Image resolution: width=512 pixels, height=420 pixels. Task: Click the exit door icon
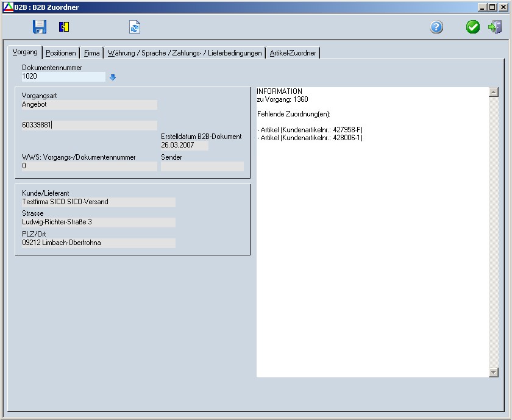[494, 27]
